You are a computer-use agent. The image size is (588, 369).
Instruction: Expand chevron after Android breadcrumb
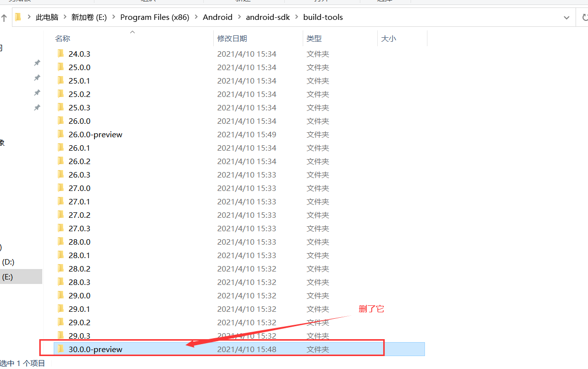point(239,17)
